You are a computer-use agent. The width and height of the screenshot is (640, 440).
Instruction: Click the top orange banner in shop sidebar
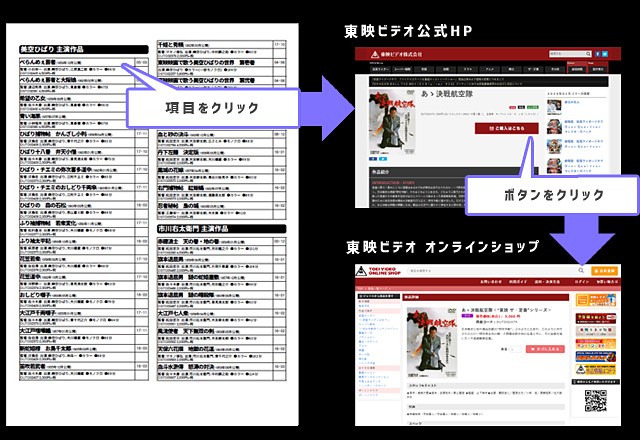tap(596, 300)
